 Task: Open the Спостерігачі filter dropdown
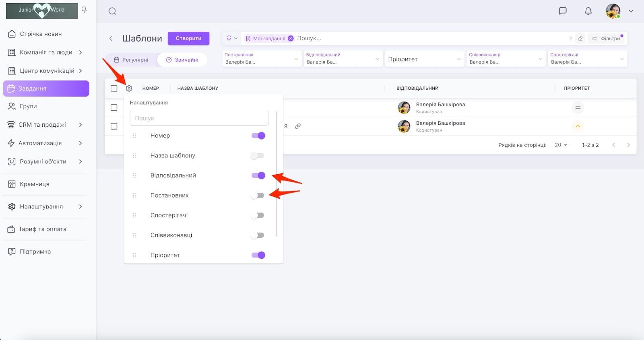click(588, 59)
